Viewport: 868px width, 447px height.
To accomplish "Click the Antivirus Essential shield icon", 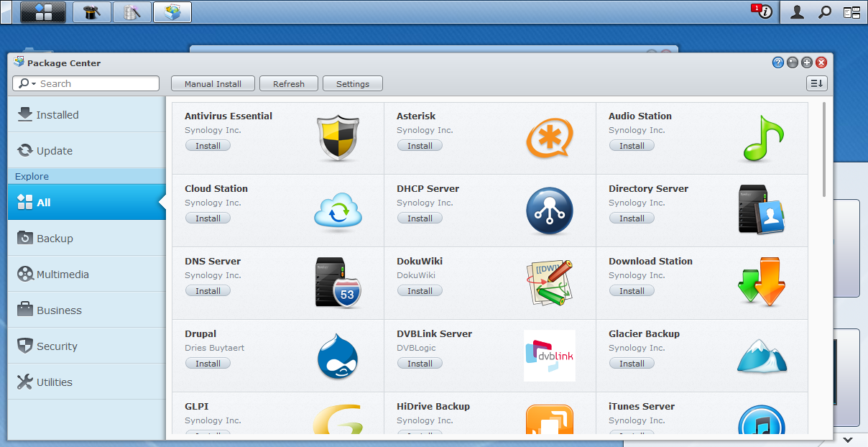I will 337,138.
